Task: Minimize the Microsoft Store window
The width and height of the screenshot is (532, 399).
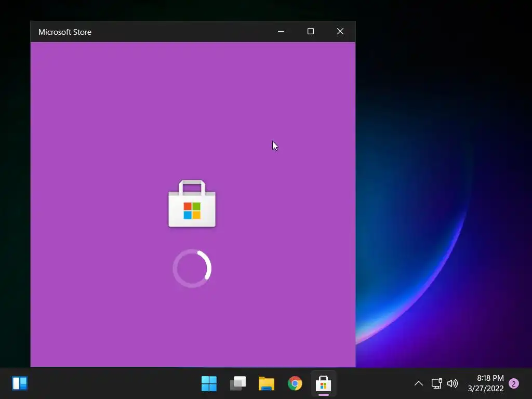Action: tap(281, 32)
